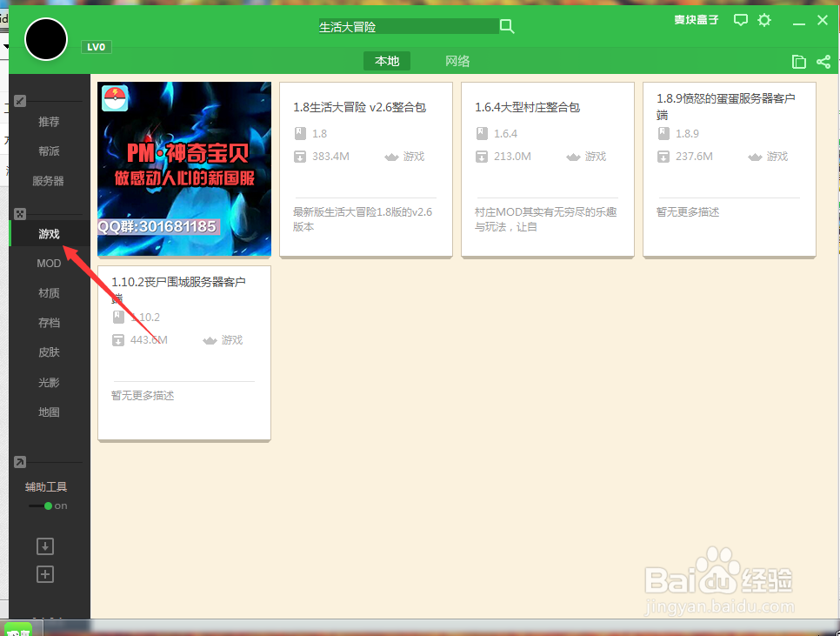Click the green taskbar app icon
Screen dimensions: 840x636
(19, 630)
